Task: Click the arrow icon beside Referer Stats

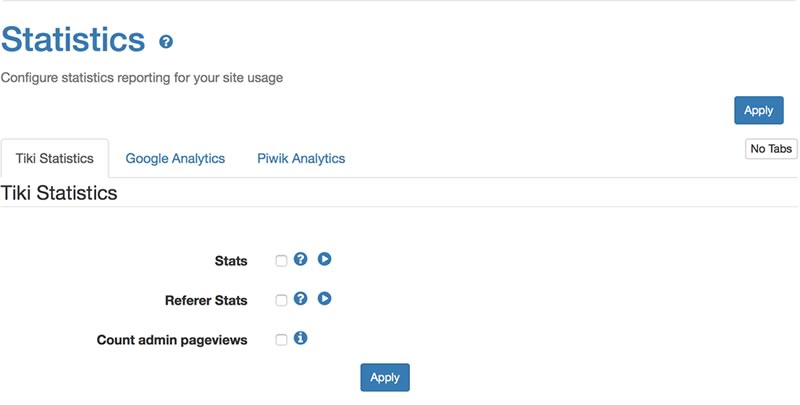Action: [324, 298]
